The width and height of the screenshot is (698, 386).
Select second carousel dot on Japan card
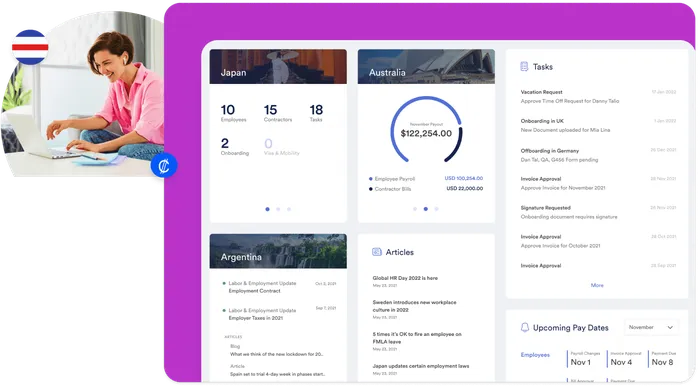[278, 209]
